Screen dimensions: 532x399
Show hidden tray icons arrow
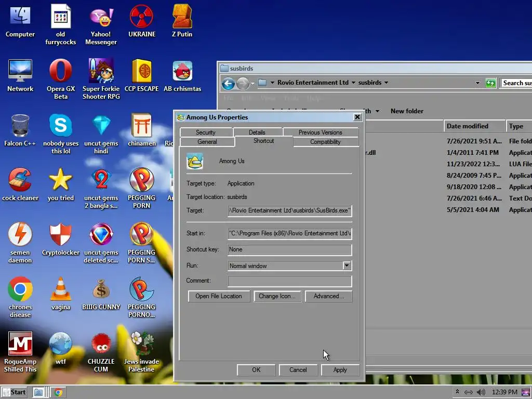[x=457, y=392]
